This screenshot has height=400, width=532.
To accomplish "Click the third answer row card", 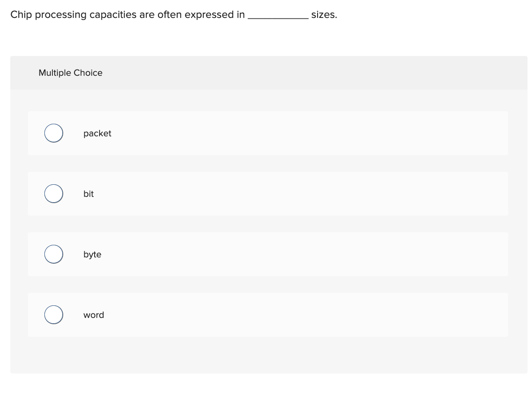I will pos(268,254).
